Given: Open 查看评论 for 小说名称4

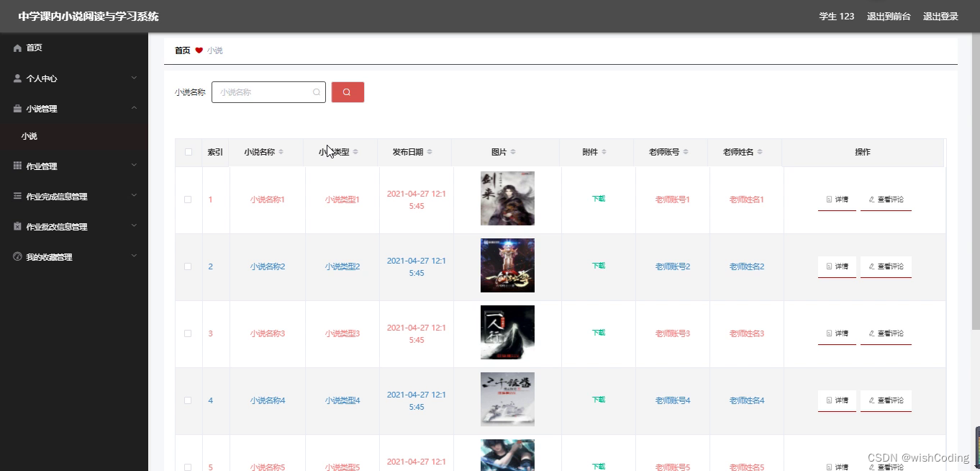Looking at the screenshot, I should tap(886, 400).
